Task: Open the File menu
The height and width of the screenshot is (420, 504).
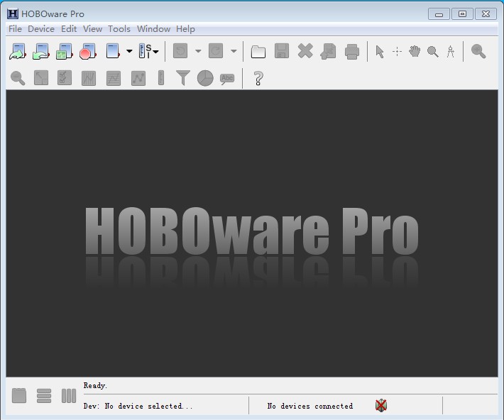Action: click(x=15, y=29)
